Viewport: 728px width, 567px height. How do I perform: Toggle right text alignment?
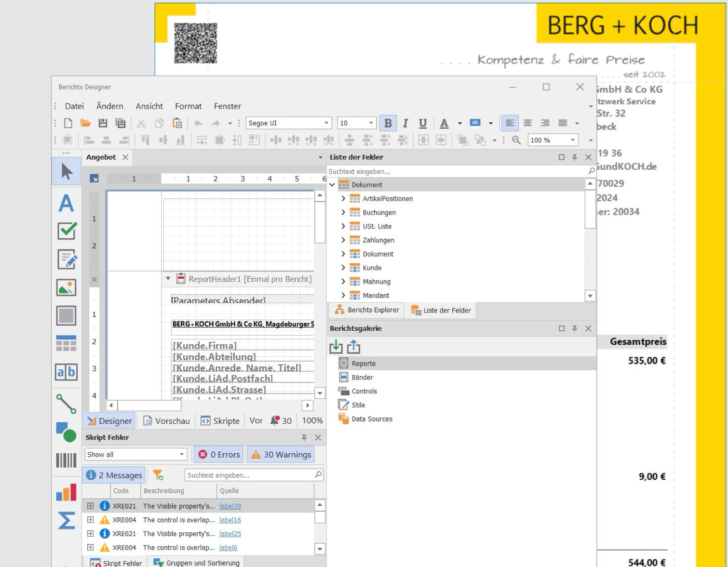pyautogui.click(x=545, y=123)
